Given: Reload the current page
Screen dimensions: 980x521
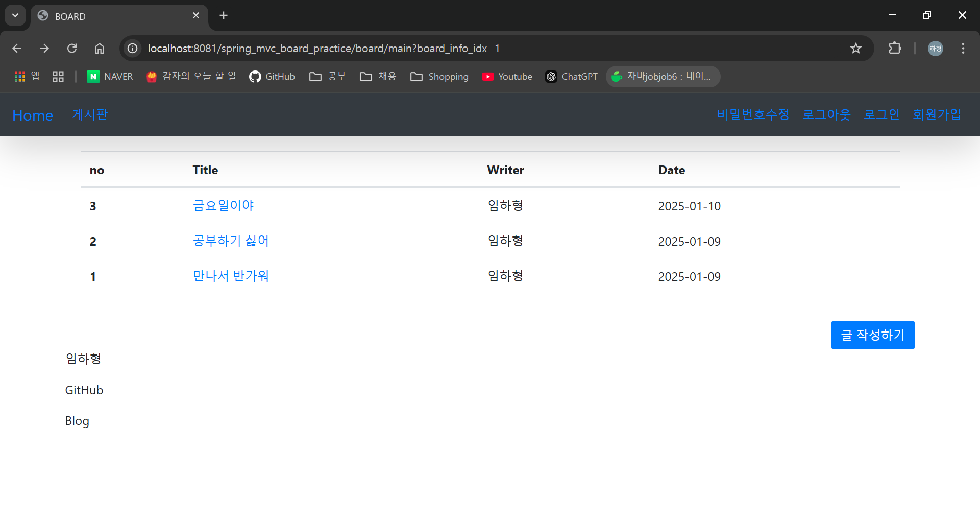Looking at the screenshot, I should (x=72, y=48).
